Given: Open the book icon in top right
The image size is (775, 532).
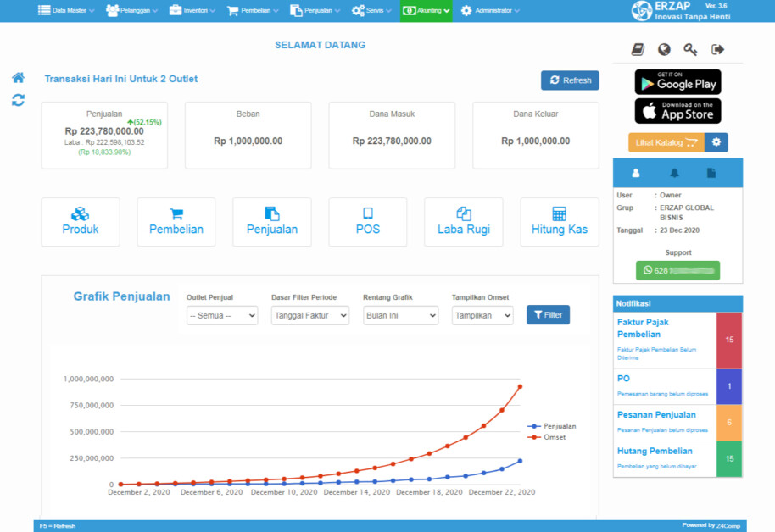Looking at the screenshot, I should click(638, 50).
